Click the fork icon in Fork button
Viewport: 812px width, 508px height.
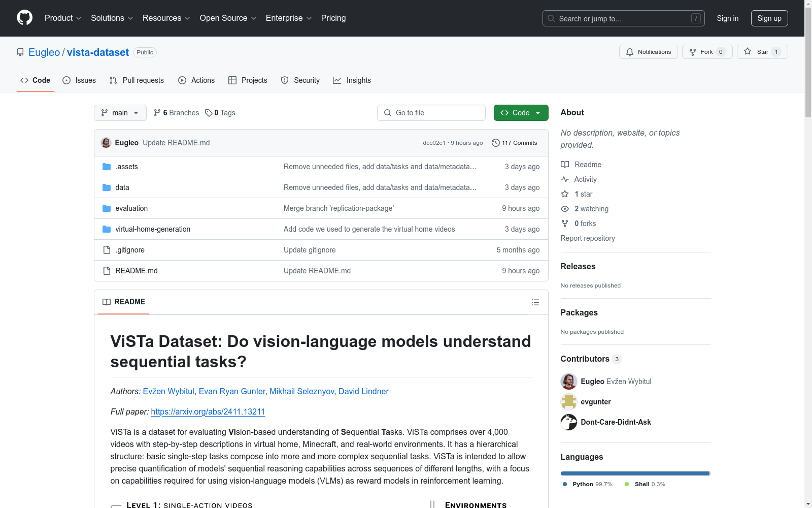click(x=693, y=52)
